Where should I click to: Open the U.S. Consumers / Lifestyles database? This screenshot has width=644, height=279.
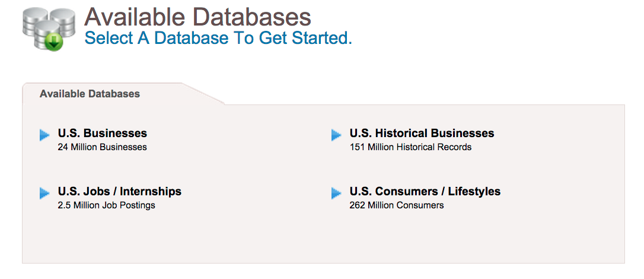[x=425, y=192]
